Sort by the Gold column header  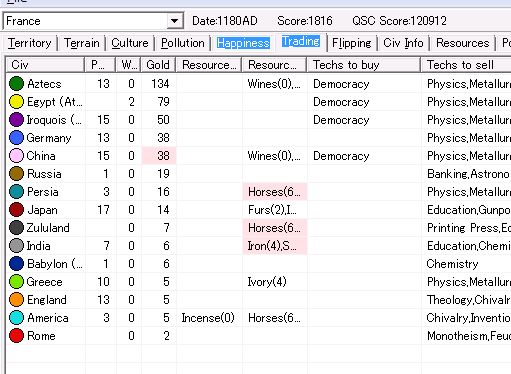point(158,65)
